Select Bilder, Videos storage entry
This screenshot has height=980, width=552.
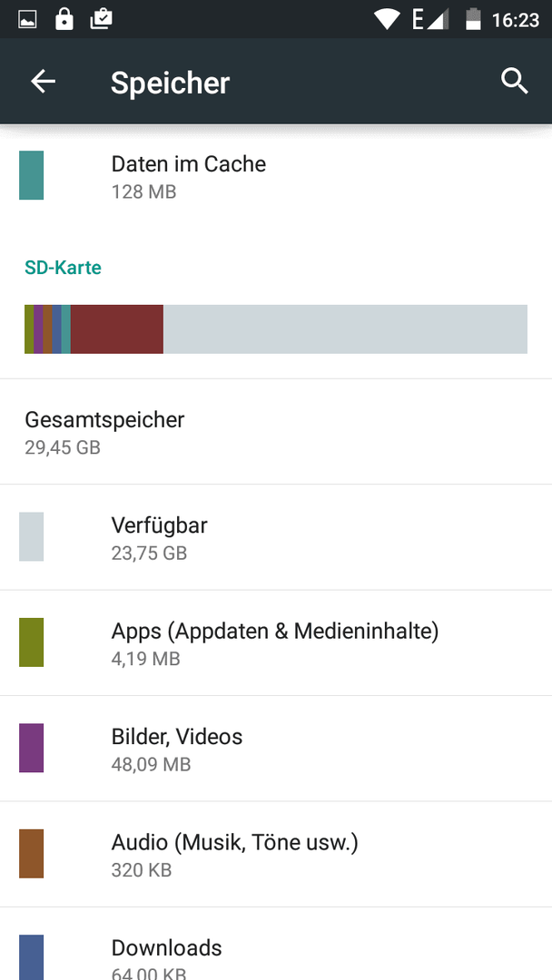point(276,748)
